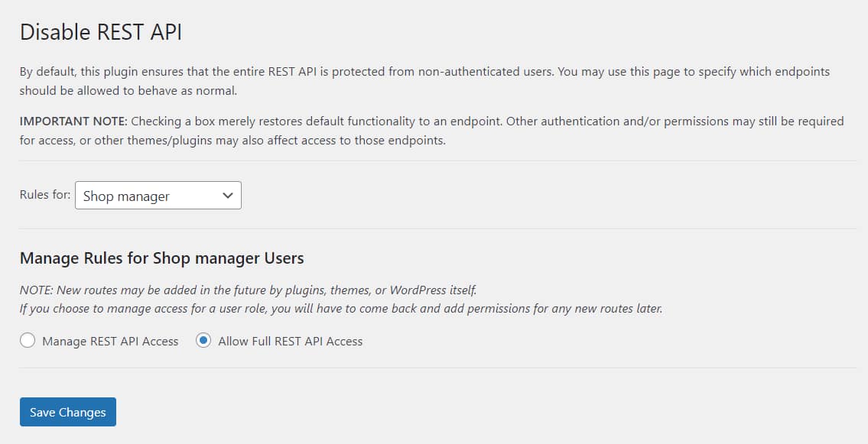868x444 pixels.
Task: Select Shop manager in the role picker
Action: (x=158, y=196)
